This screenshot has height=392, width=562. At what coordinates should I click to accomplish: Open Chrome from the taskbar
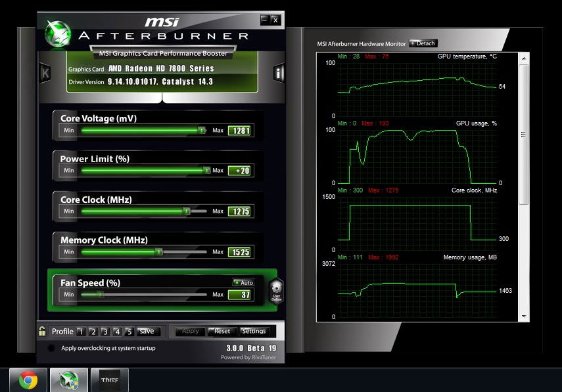coord(28,380)
